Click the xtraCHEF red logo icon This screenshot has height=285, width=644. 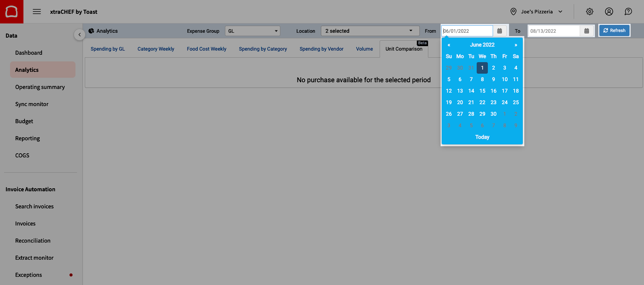coord(12,12)
